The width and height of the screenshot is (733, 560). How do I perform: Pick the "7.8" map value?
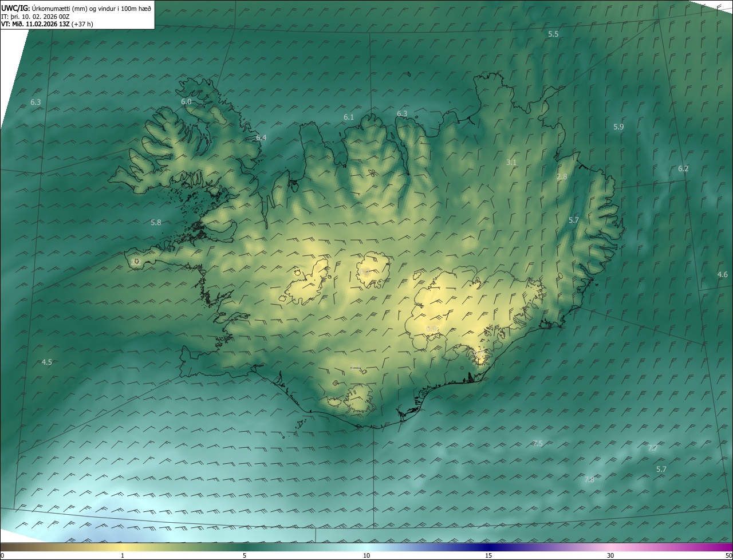589,479
